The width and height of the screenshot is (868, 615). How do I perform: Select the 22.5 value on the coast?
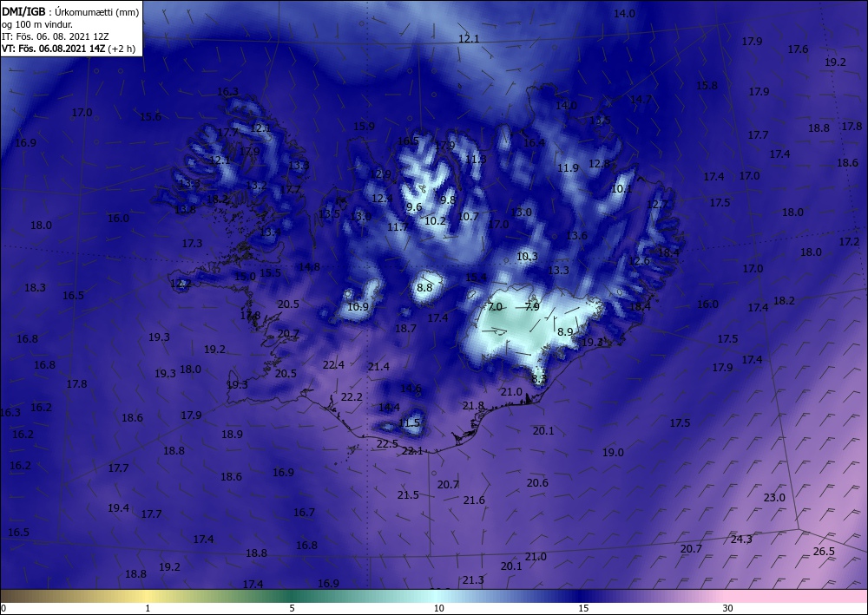(387, 444)
